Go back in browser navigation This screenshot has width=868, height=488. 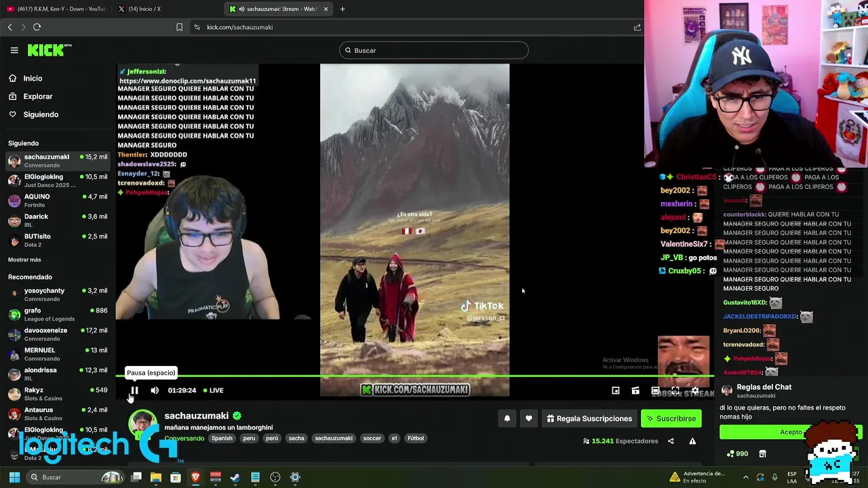pyautogui.click(x=9, y=27)
